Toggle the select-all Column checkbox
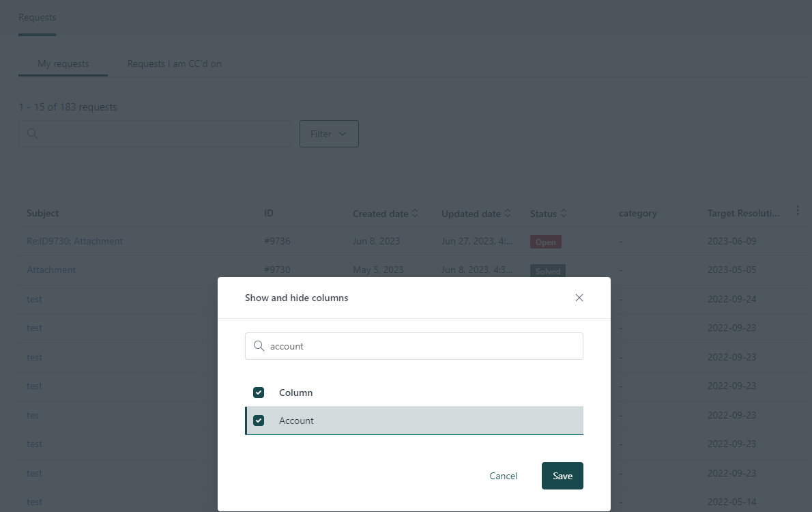 pos(259,393)
